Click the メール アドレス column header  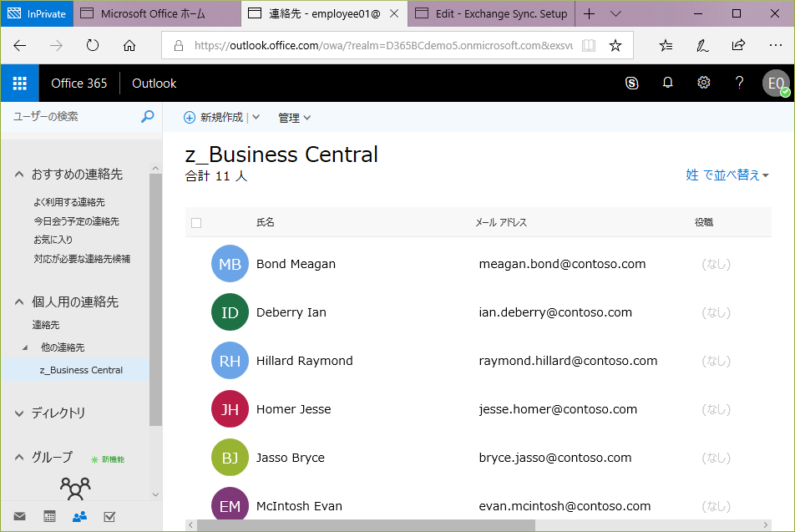pos(501,223)
